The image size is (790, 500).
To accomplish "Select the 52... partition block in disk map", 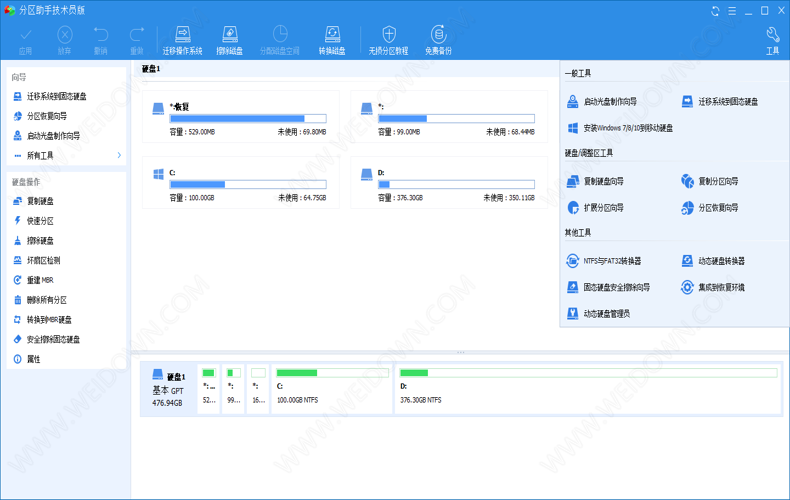I will point(209,389).
